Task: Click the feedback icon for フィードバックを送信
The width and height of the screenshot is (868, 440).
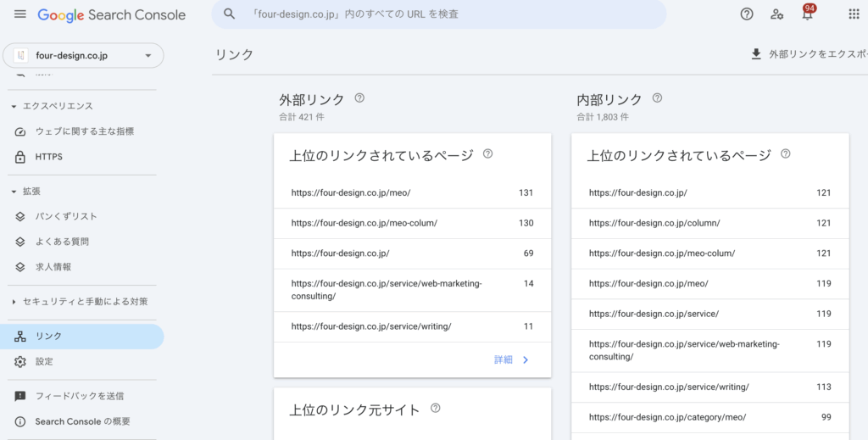Action: (x=20, y=396)
